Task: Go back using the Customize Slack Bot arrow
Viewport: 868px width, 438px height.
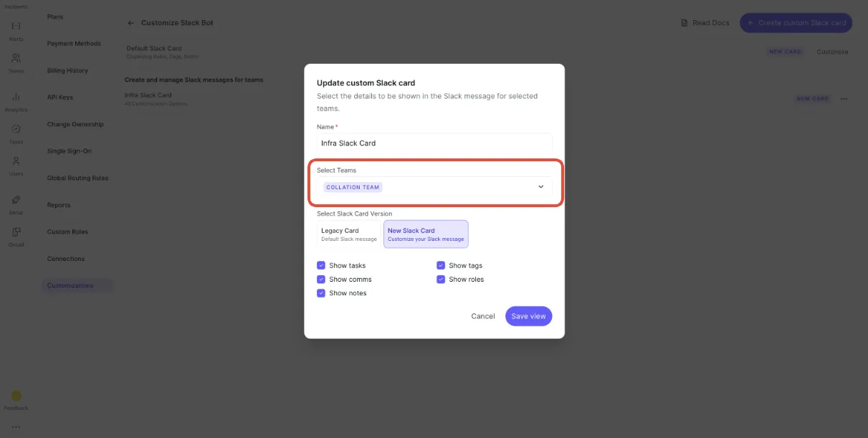Action: tap(131, 23)
